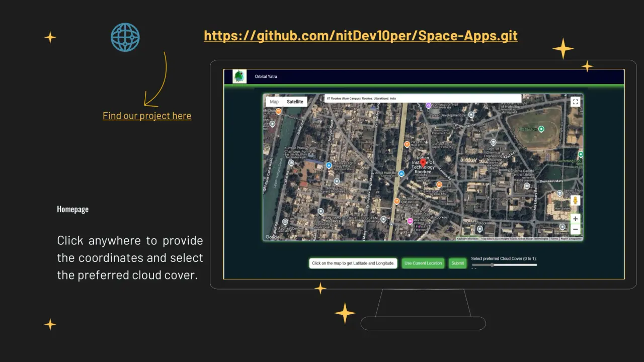The width and height of the screenshot is (644, 362).
Task: Click the Dept. of Chemical Engineering marker
Action: click(493, 143)
